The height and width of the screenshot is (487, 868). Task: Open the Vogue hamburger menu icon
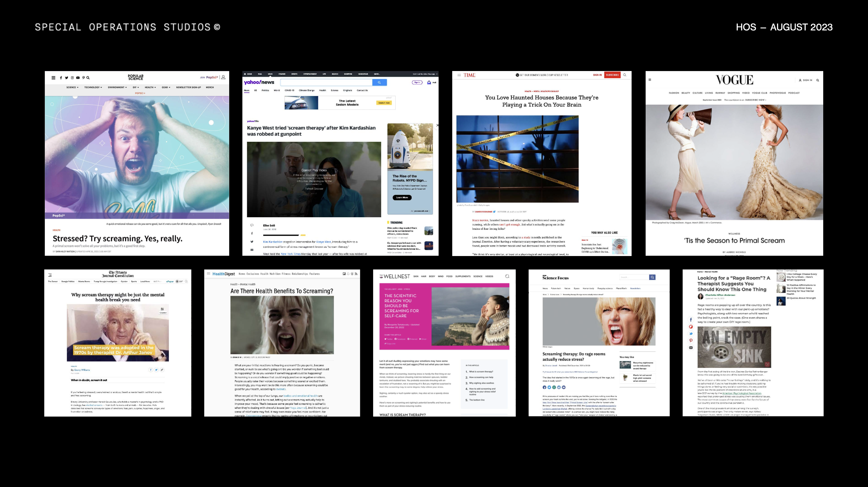pyautogui.click(x=650, y=80)
